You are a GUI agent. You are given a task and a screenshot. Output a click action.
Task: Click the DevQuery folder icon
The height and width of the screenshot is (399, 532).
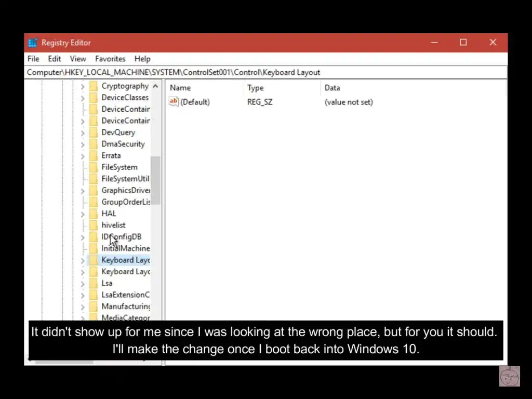tap(94, 132)
